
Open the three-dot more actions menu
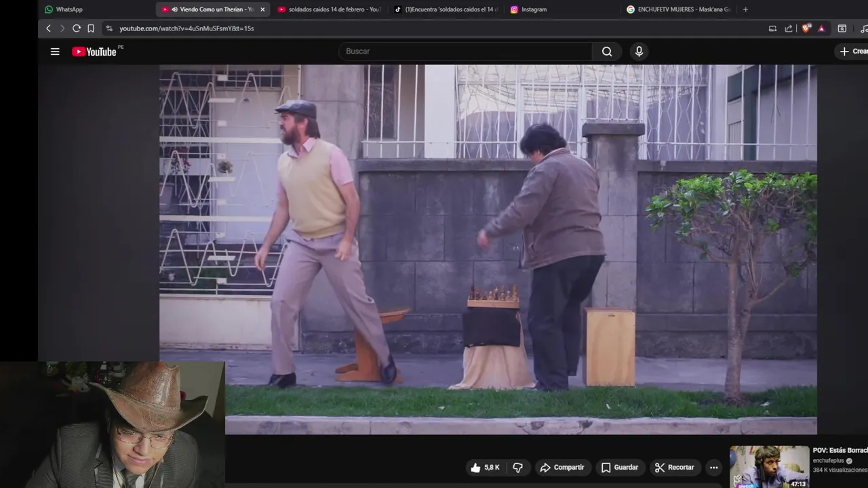coord(713,468)
